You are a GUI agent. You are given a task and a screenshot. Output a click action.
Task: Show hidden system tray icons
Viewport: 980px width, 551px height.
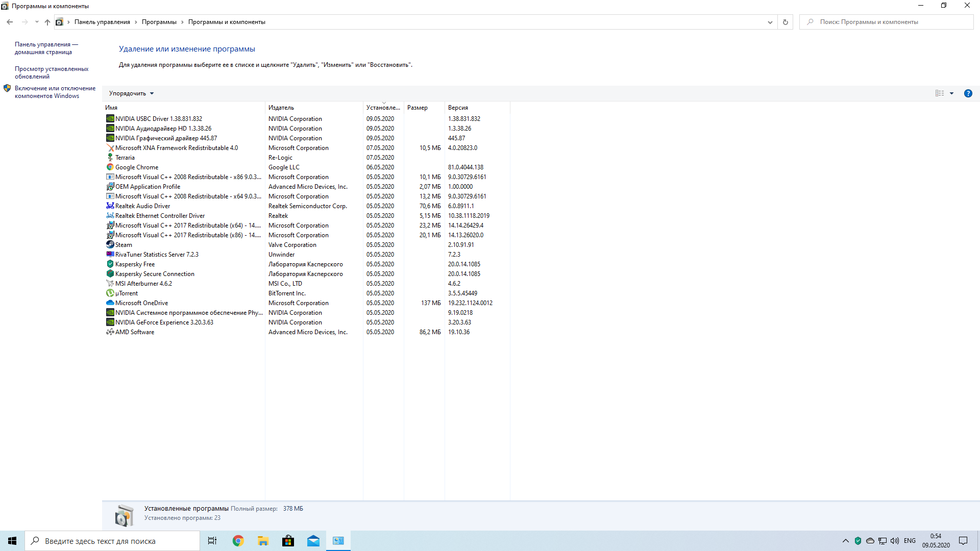tap(846, 541)
